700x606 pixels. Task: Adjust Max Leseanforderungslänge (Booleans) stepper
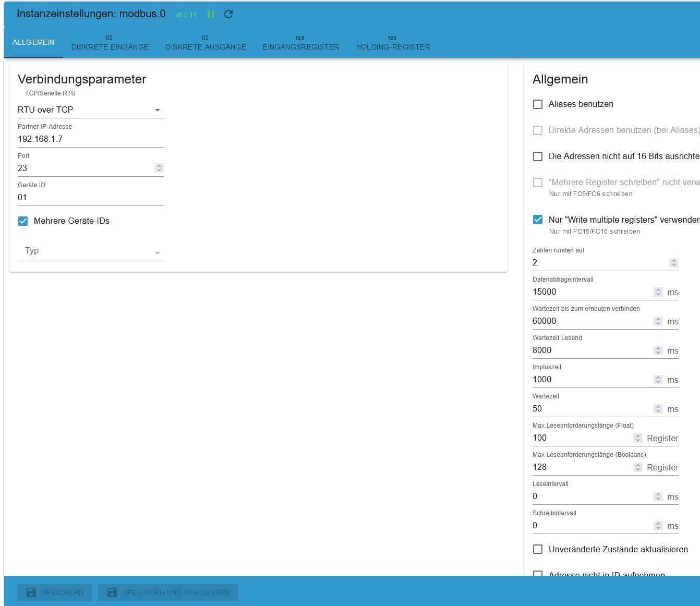(638, 467)
